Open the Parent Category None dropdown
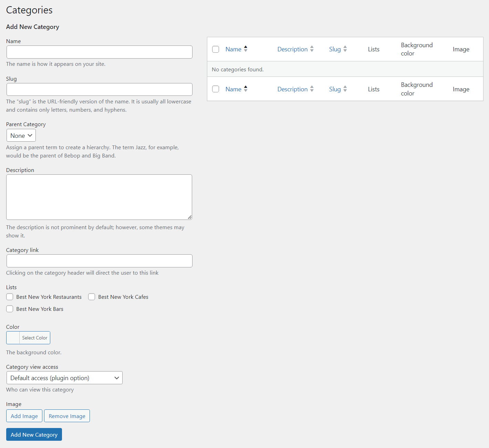Screen dimensions: 489x448 tap(21, 135)
